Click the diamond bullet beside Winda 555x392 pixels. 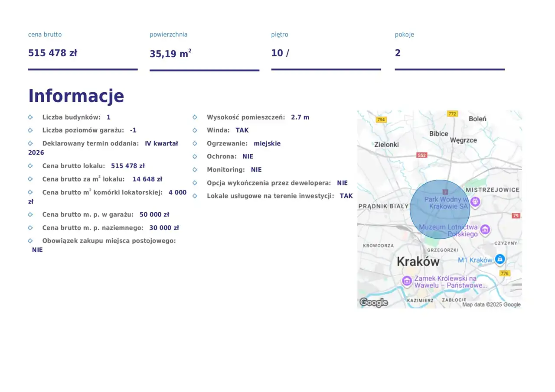[x=195, y=130]
